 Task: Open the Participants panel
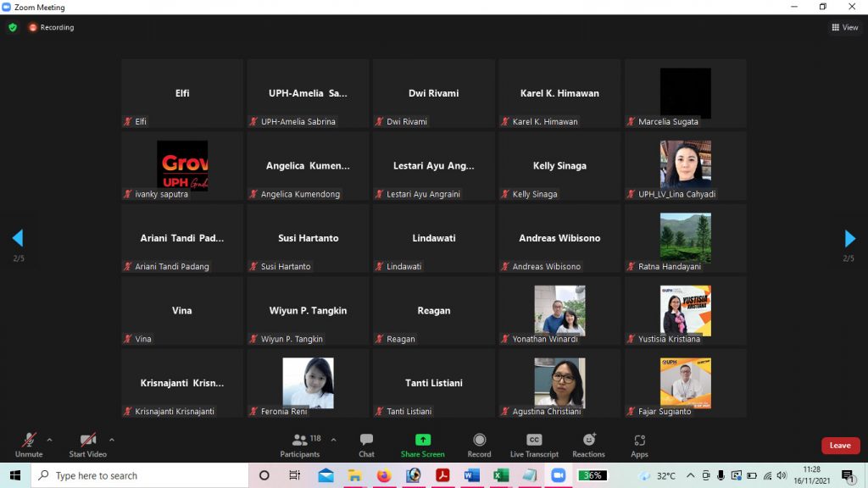coord(300,444)
